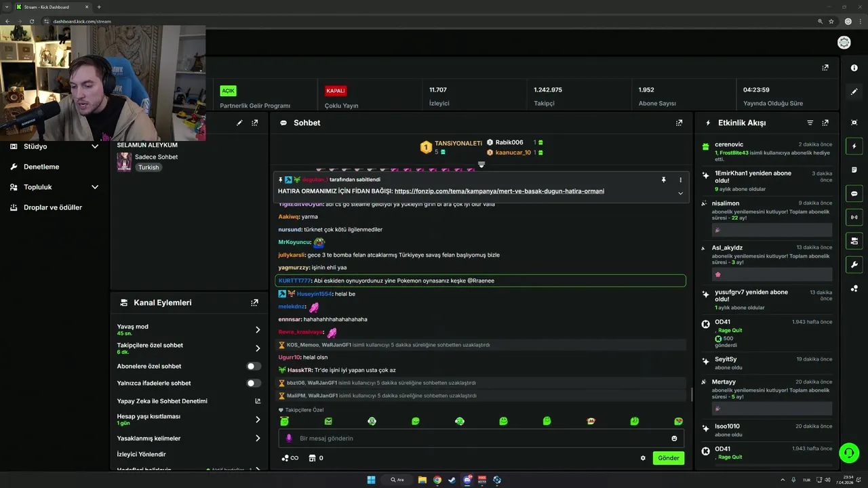The width and height of the screenshot is (868, 488).
Task: Select İzleyici Yönlendir action
Action: [x=141, y=454]
